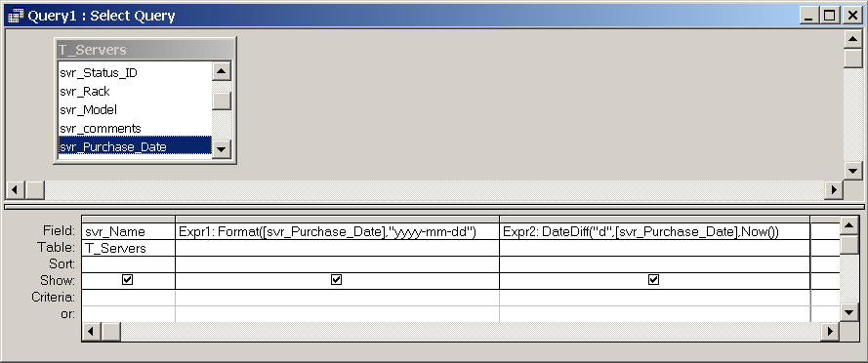This screenshot has width=868, height=363.
Task: Uncheck Show box for svr_Name column
Action: 127,280
